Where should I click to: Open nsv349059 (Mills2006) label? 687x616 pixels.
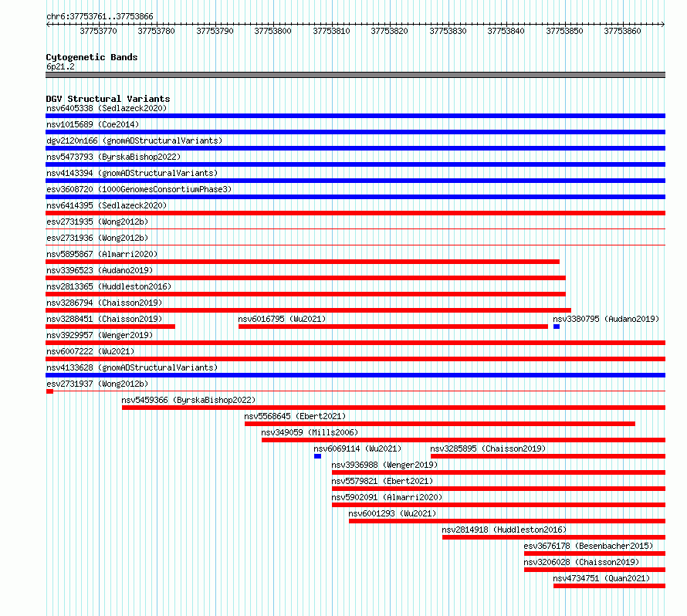click(310, 432)
